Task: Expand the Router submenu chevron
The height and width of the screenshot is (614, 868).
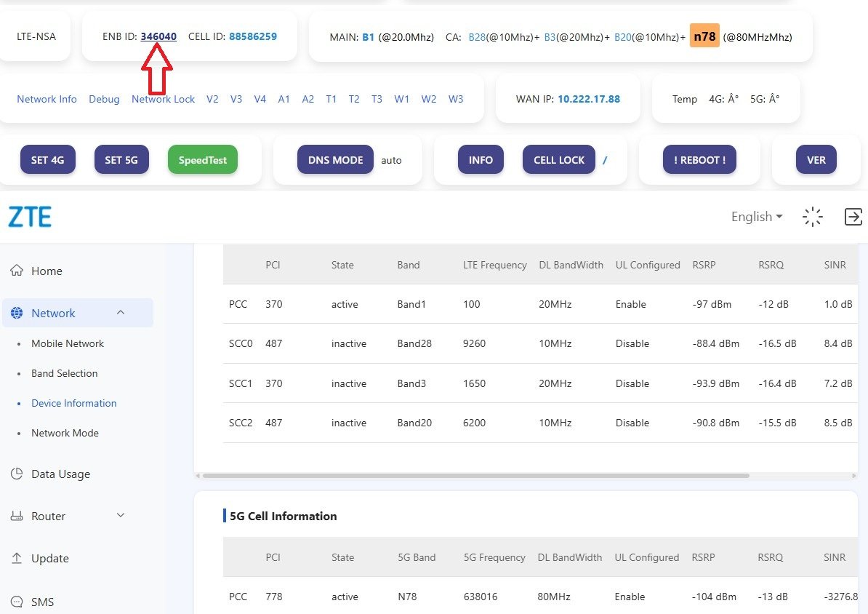Action: [x=121, y=516]
